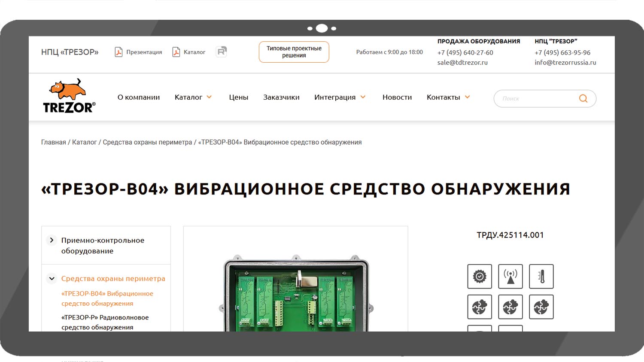Open the О компании menu item

(139, 97)
